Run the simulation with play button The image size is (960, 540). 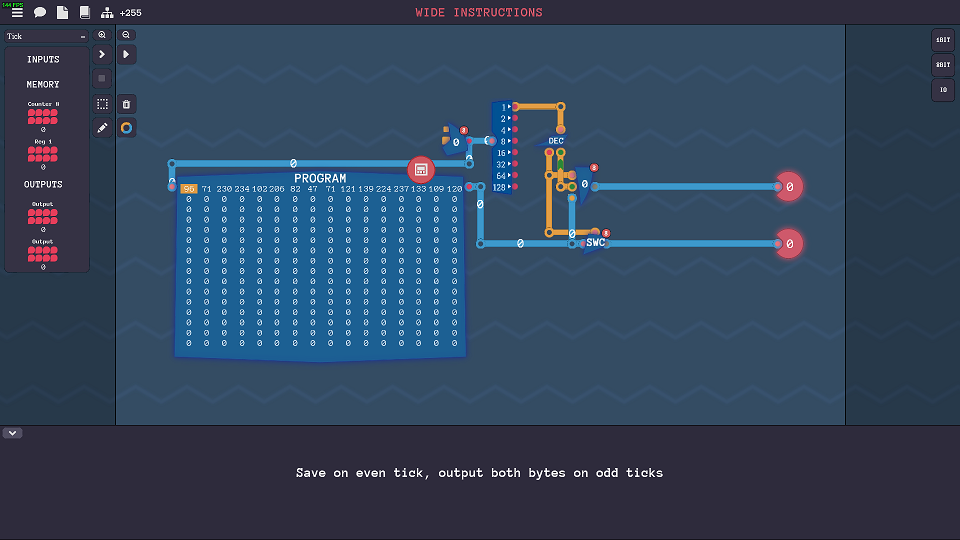pos(126,54)
